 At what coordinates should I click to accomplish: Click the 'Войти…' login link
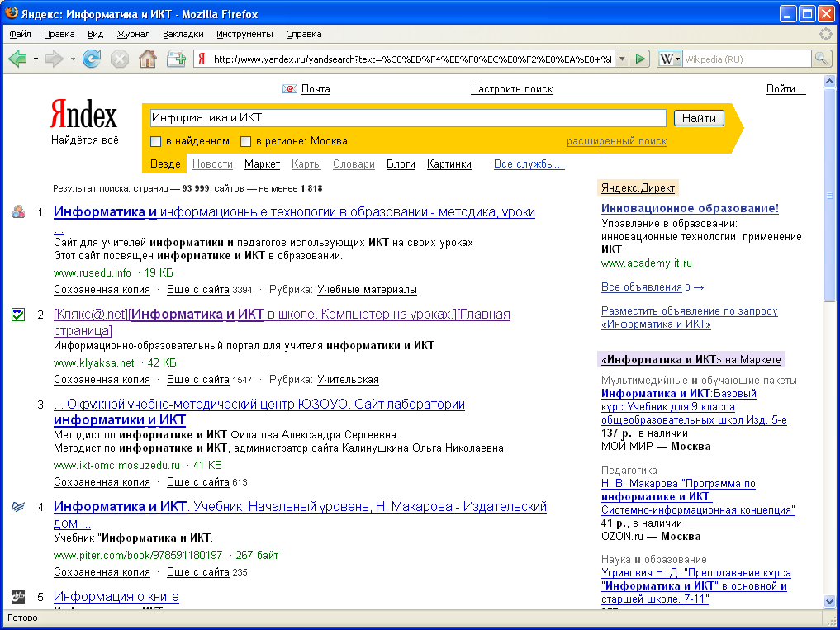(x=785, y=89)
